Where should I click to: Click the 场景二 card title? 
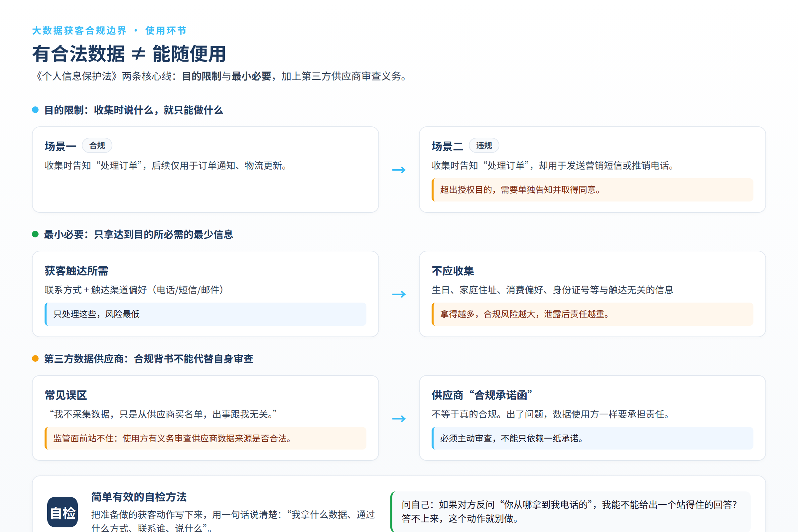coord(447,146)
